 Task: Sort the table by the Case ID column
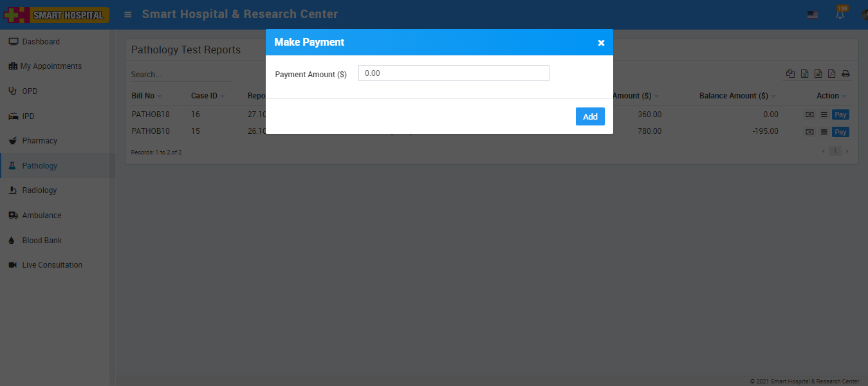coord(204,96)
